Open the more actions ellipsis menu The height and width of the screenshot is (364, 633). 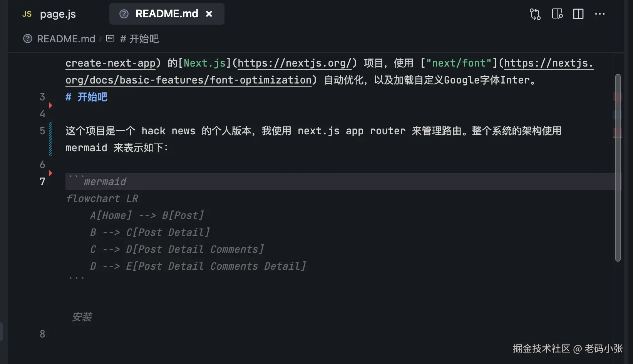[x=600, y=14]
